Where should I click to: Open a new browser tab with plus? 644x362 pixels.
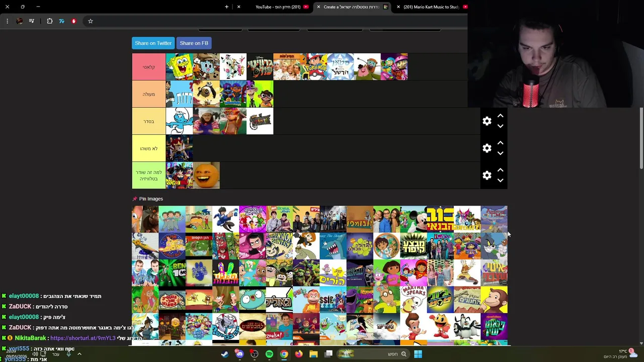coord(226,7)
